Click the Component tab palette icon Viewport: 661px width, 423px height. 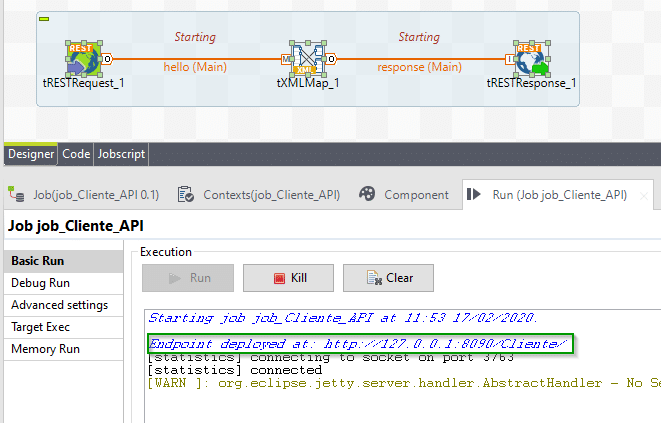[x=367, y=194]
